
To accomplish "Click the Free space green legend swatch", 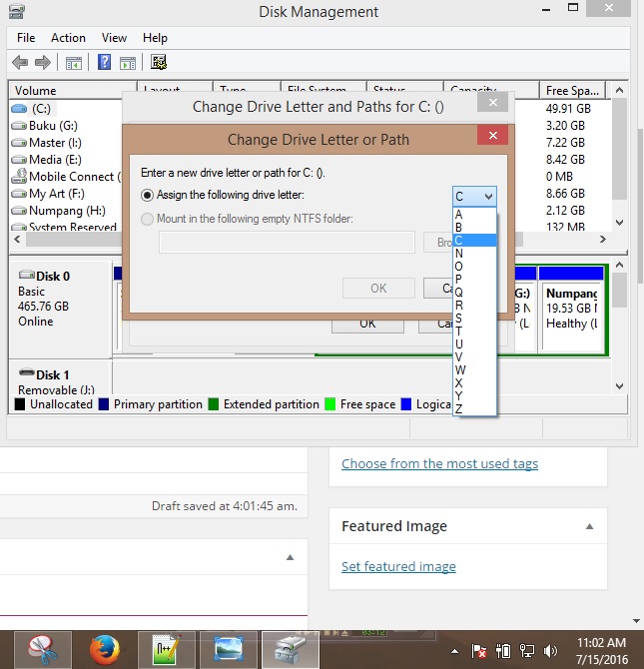I will tap(329, 404).
